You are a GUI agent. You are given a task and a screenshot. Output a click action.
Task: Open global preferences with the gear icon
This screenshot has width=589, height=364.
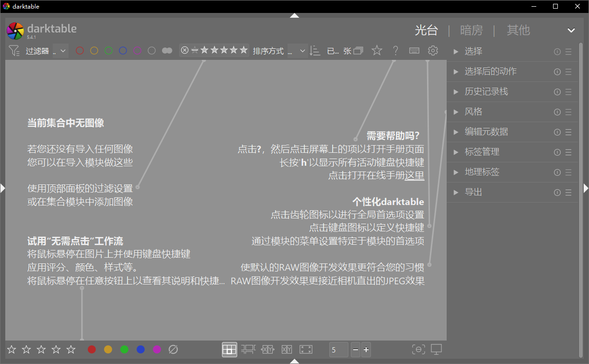pos(433,50)
